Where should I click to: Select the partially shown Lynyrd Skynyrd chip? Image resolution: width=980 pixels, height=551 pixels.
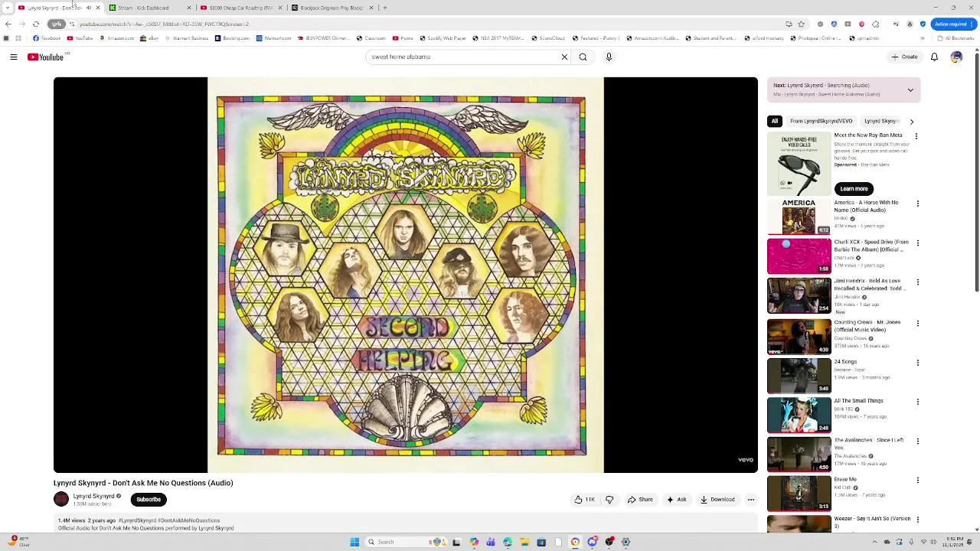[880, 121]
